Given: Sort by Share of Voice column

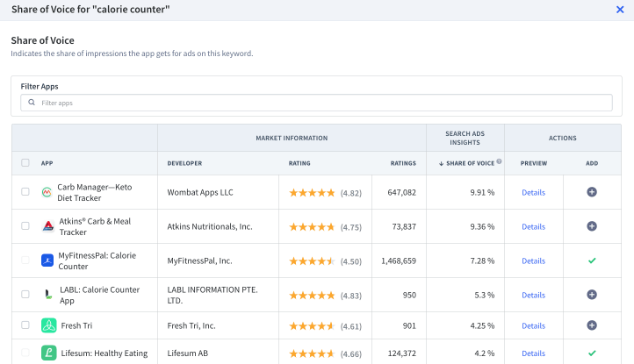Looking at the screenshot, I should 466,163.
